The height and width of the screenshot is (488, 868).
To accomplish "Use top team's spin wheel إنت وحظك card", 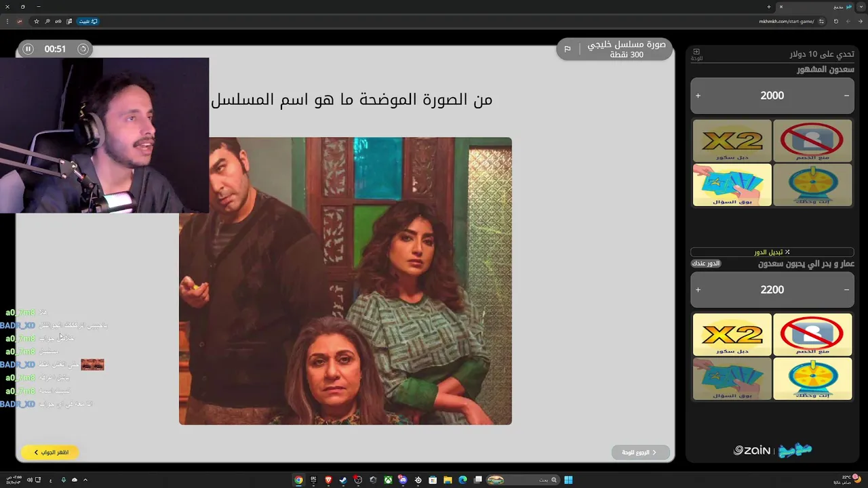I will coord(812,184).
